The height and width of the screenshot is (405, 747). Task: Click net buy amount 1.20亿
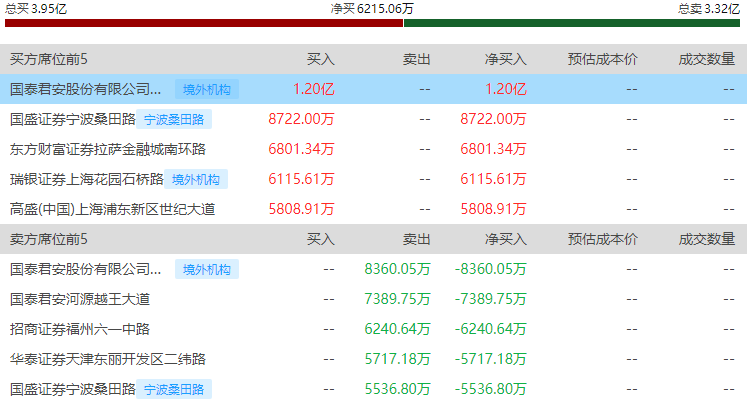point(505,89)
